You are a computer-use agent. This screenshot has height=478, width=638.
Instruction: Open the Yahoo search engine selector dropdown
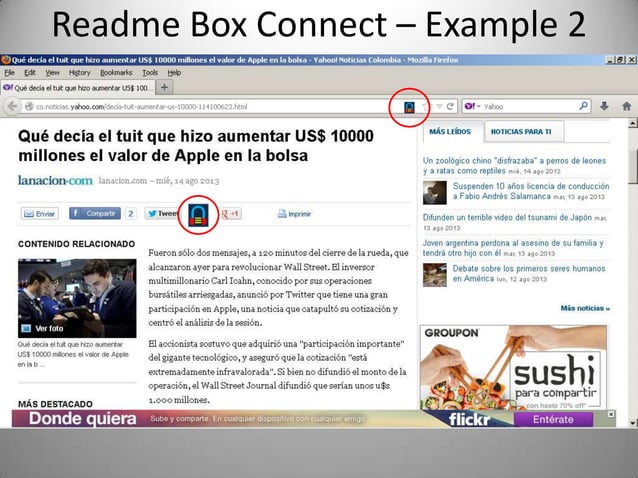point(472,106)
